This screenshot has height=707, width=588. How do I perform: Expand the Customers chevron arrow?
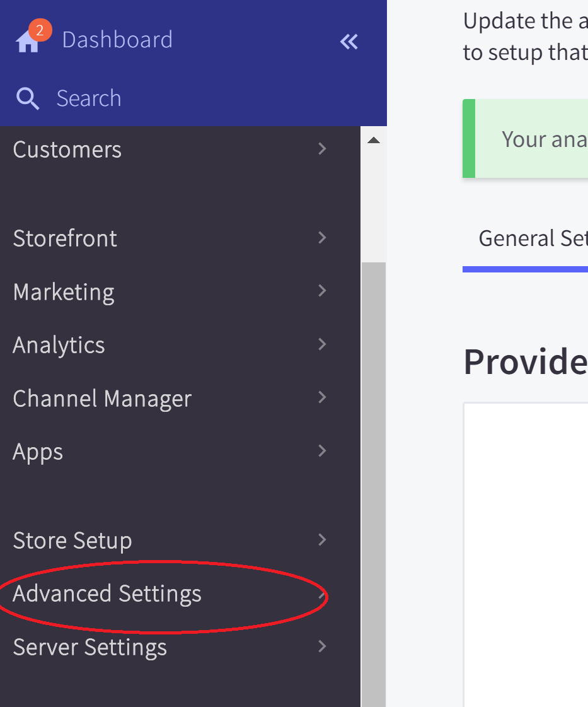tap(322, 149)
